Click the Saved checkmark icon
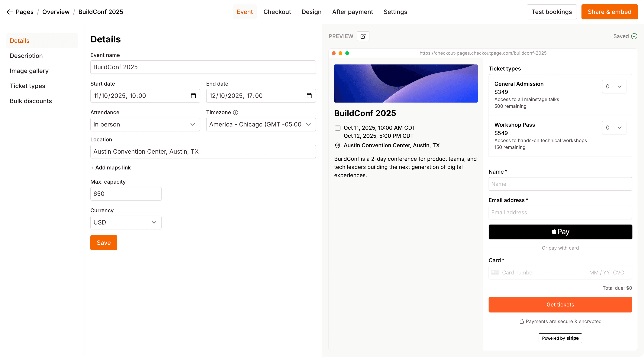Image resolution: width=644 pixels, height=357 pixels. [x=634, y=36]
